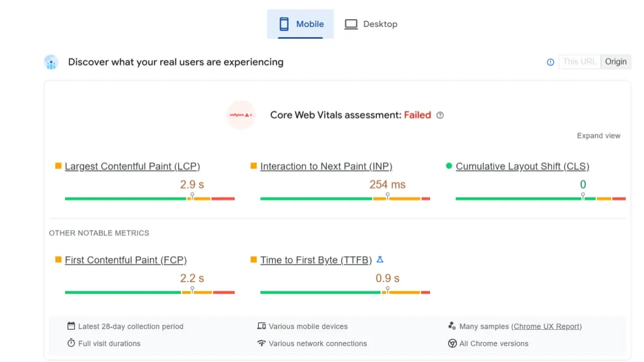This screenshot has height=362, width=644.
Task: Click the TTFB experimental flask icon
Action: coord(380,260)
